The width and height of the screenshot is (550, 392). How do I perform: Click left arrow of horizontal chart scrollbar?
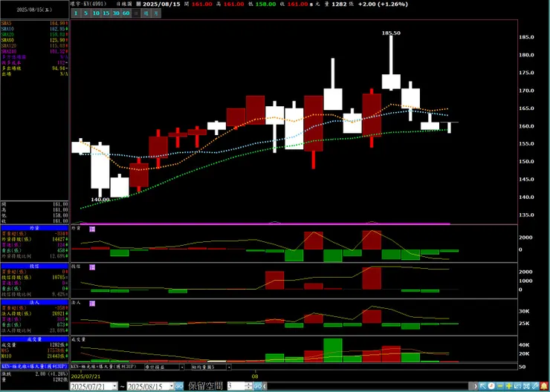point(265,386)
